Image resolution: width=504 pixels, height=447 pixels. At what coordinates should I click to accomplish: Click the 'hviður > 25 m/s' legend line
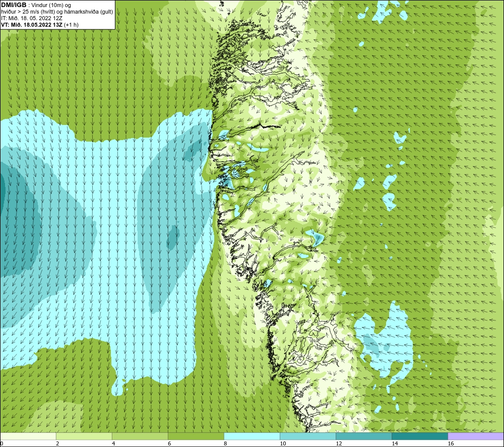point(57,12)
